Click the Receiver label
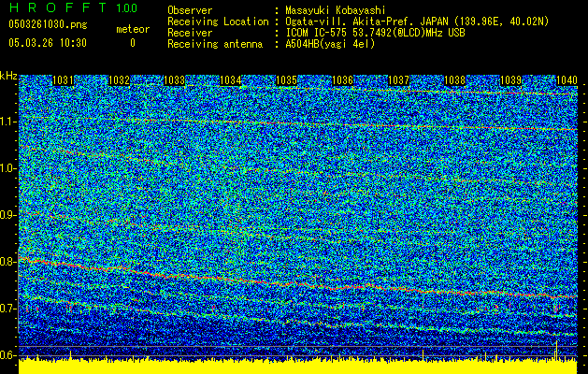 (x=190, y=33)
